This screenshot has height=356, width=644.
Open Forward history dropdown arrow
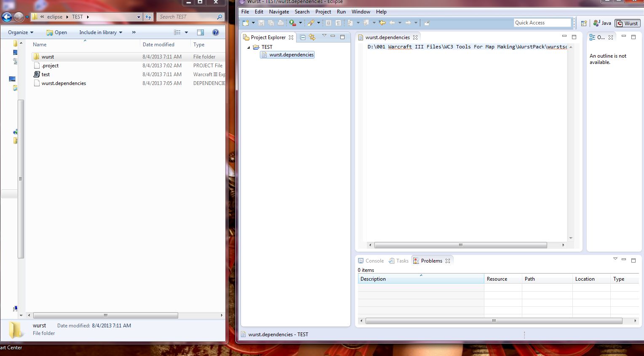coord(416,23)
